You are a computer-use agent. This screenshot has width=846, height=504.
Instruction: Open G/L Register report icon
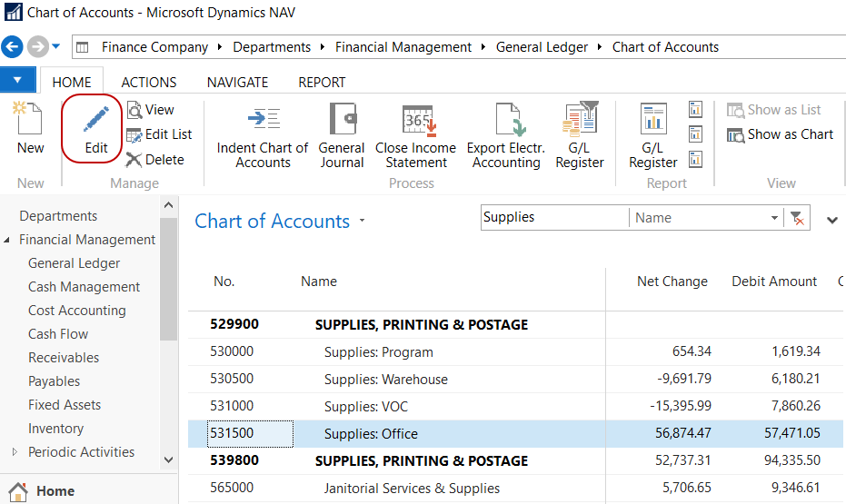point(652,120)
